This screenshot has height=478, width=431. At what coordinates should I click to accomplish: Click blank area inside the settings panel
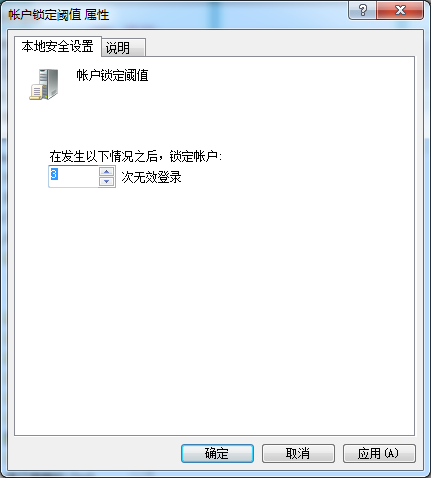(215, 300)
